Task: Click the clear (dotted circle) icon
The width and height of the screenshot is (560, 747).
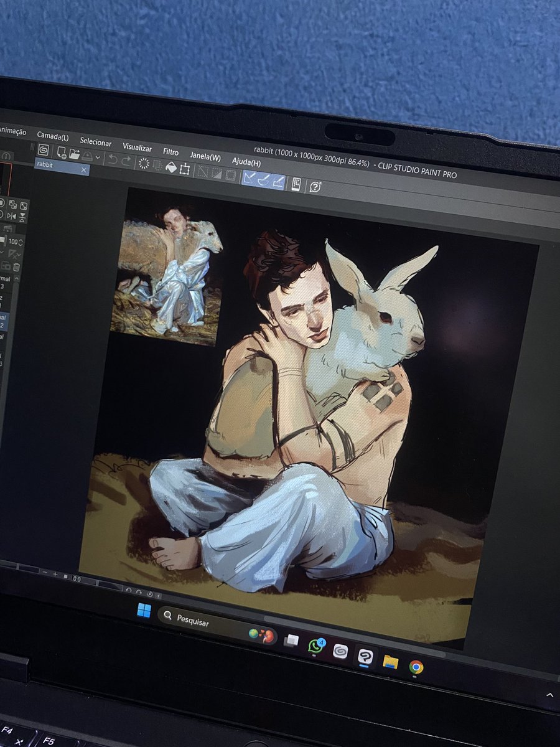Action: [x=144, y=163]
